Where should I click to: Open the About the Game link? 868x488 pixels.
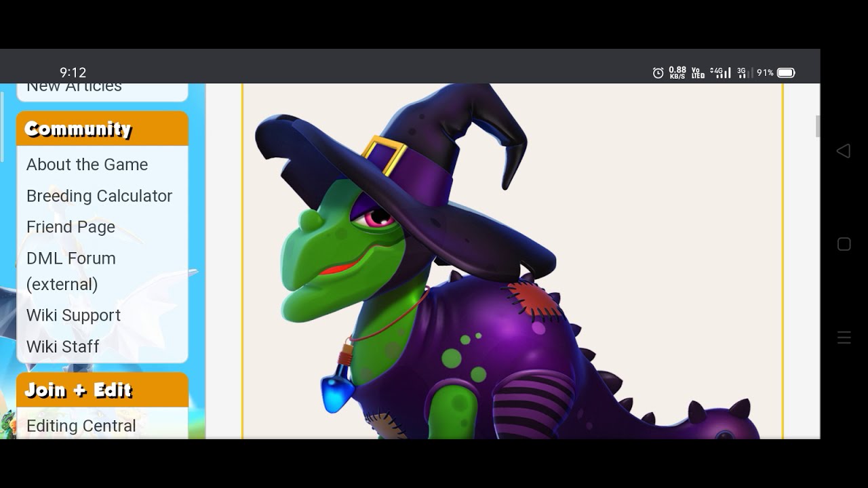pos(87,165)
